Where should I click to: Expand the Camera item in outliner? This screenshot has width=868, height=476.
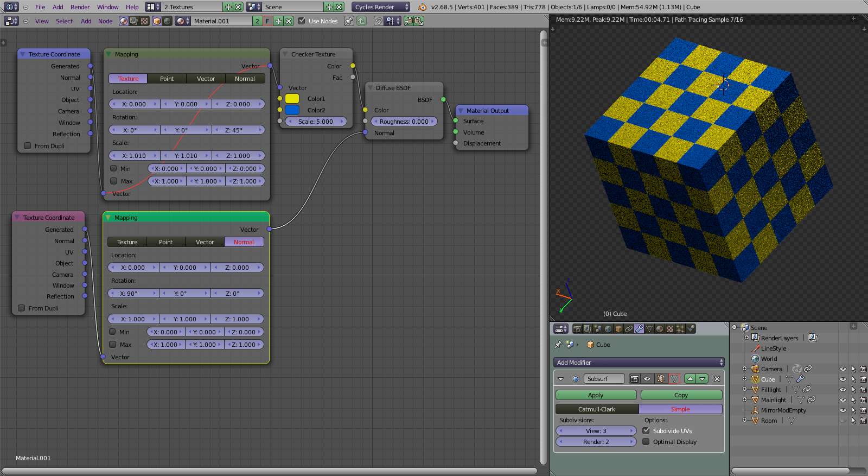point(745,369)
